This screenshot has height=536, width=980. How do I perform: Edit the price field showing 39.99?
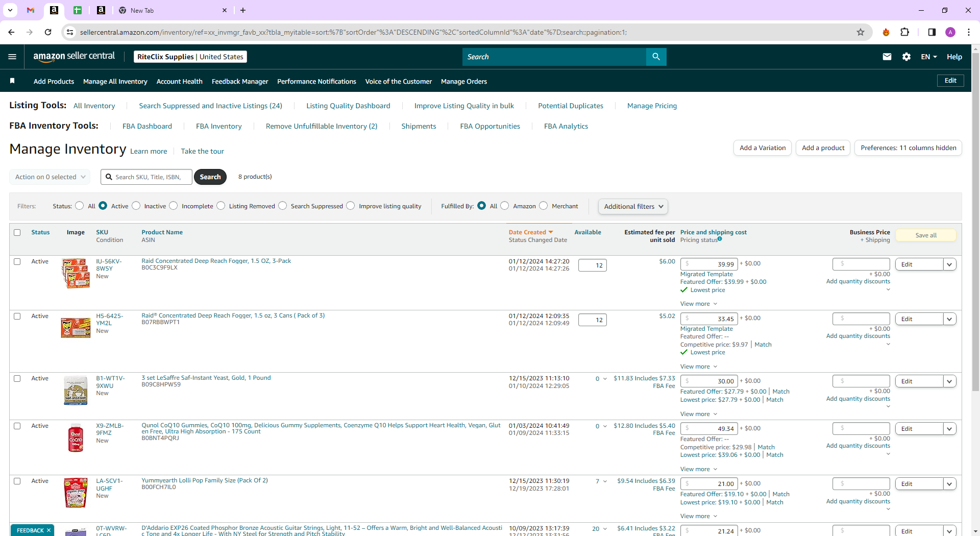click(x=709, y=264)
